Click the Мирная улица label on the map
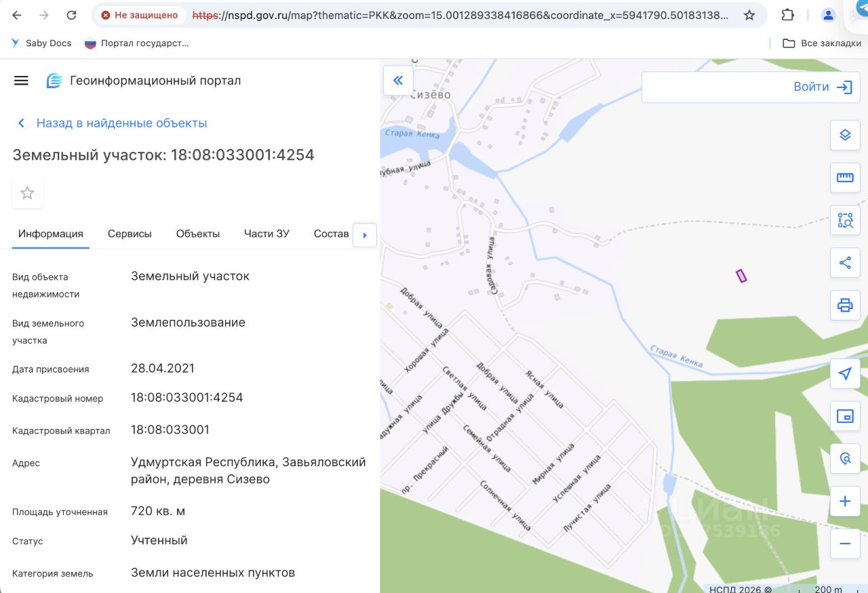Image resolution: width=868 pixels, height=593 pixels. click(x=553, y=464)
